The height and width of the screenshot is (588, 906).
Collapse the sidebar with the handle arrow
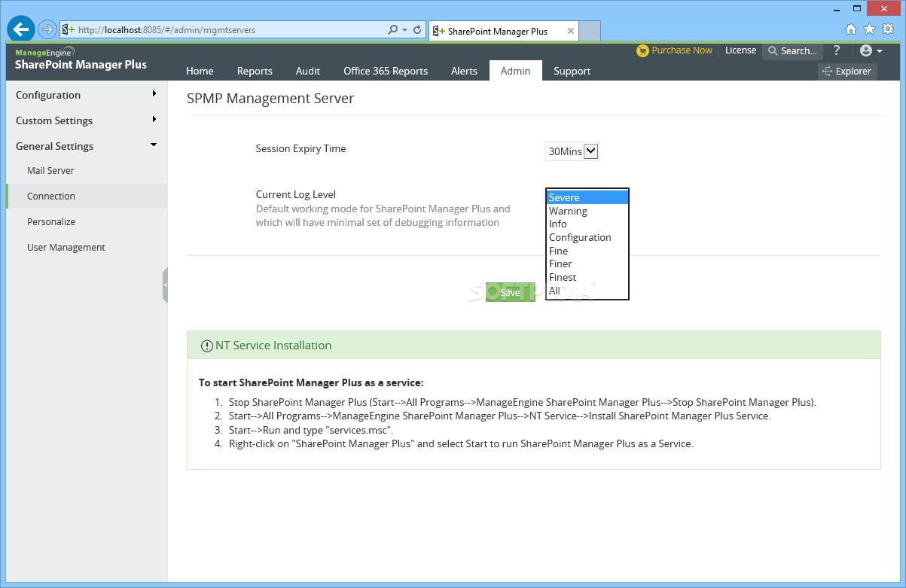(x=165, y=285)
